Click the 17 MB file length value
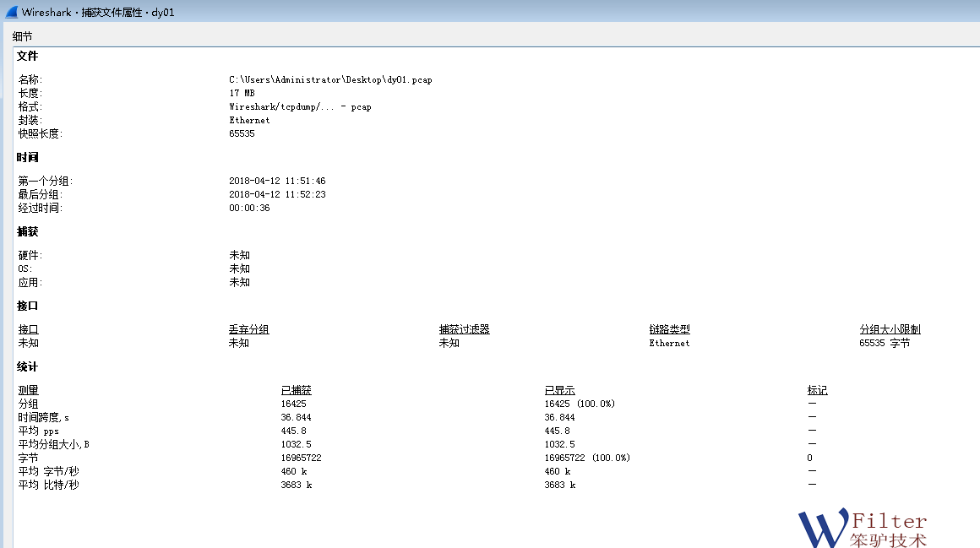 [x=242, y=93]
